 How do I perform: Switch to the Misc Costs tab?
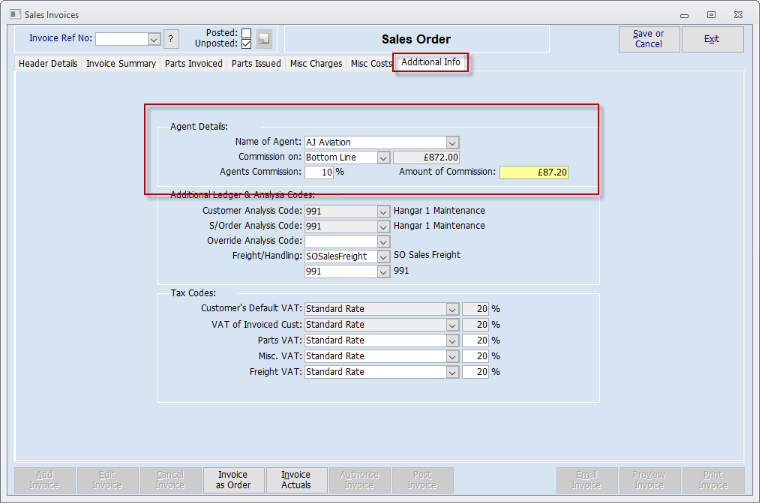pyautogui.click(x=371, y=63)
